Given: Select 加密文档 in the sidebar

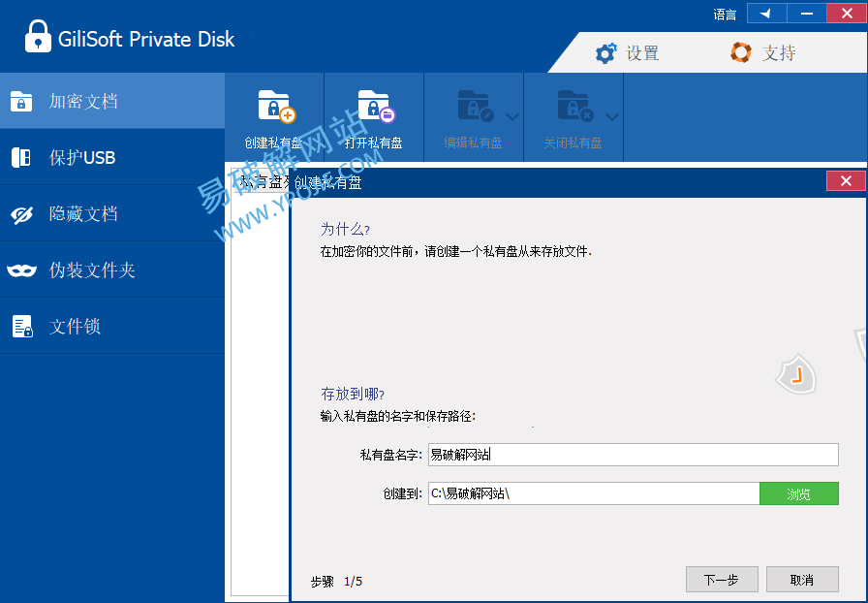Looking at the screenshot, I should click(x=112, y=101).
